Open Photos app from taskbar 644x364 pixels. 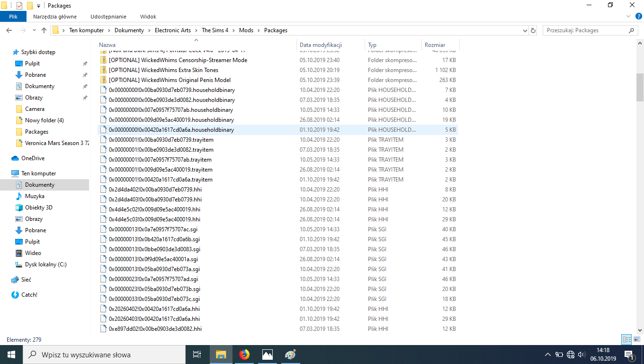click(267, 355)
